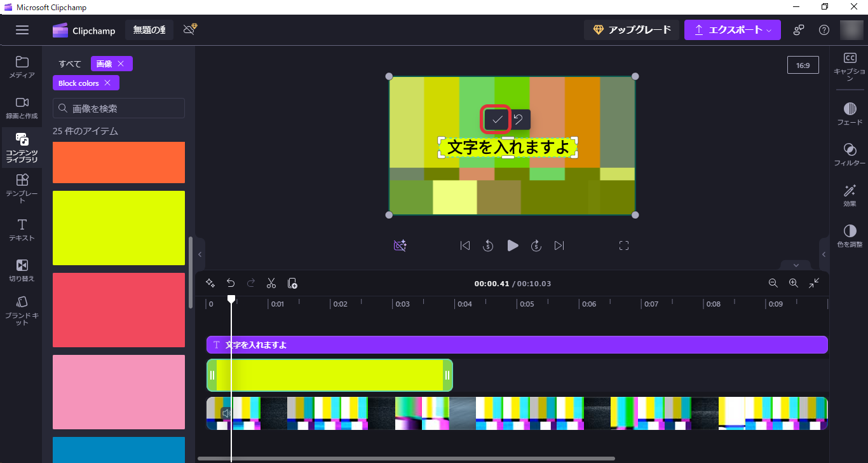868x463 pixels.
Task: Open the Captions panel (キャプション)
Action: tap(850, 66)
